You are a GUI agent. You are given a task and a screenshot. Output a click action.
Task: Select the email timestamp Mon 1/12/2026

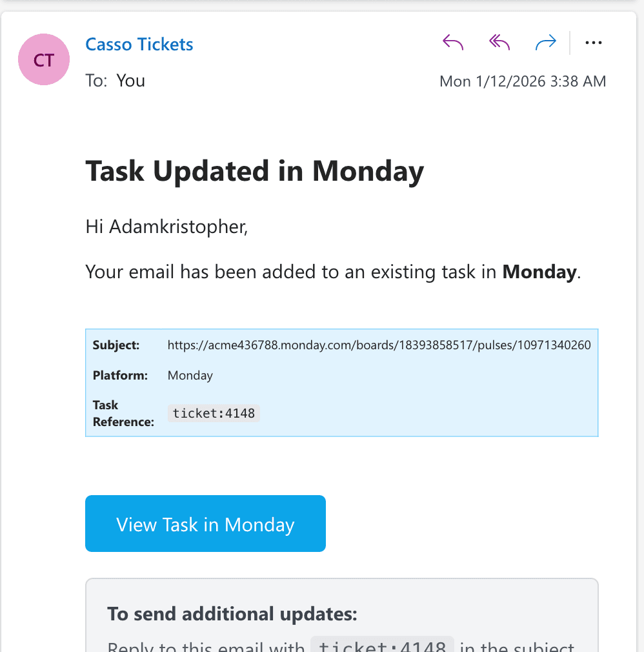[x=523, y=81]
